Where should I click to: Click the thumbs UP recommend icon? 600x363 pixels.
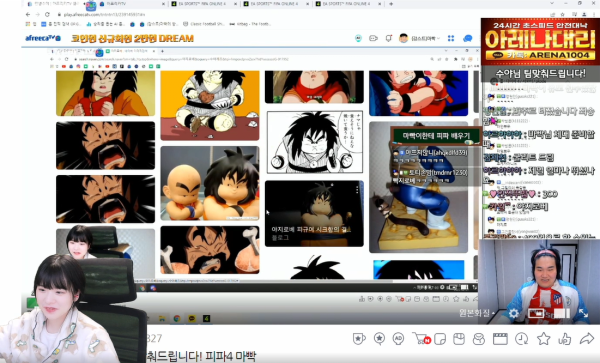click(565, 339)
